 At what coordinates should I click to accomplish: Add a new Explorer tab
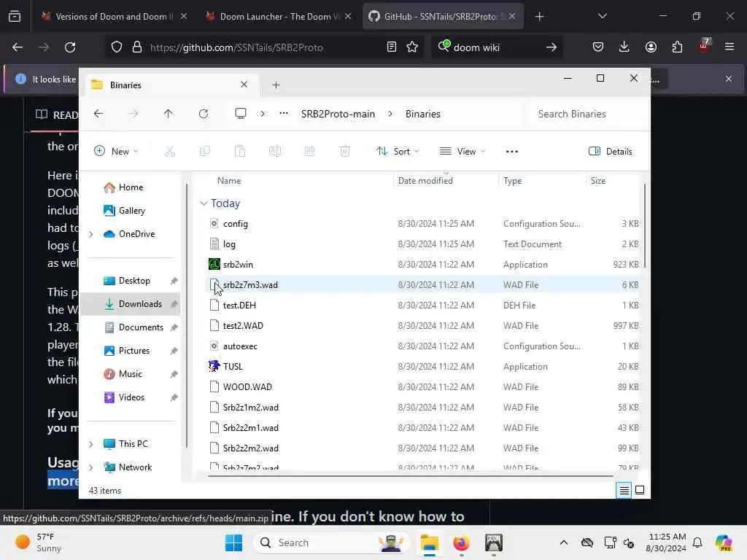tap(276, 85)
